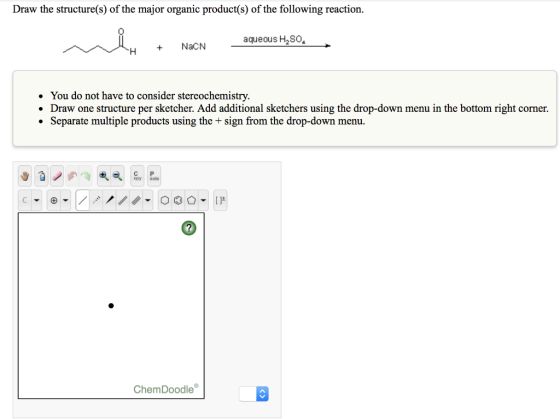The width and height of the screenshot is (560, 419).
Task: Click the 'Draw one structure per sketcher' line
Action: click(x=299, y=108)
